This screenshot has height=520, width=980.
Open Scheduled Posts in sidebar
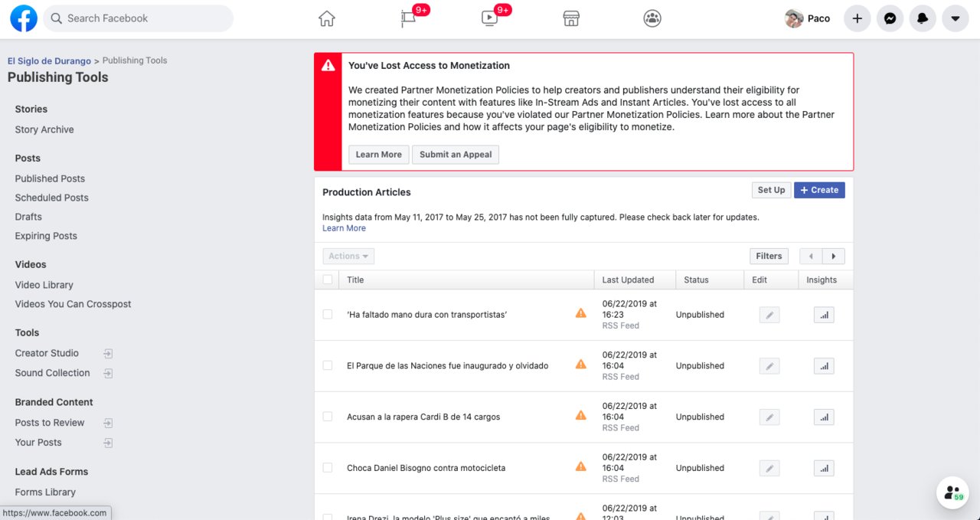coord(52,198)
